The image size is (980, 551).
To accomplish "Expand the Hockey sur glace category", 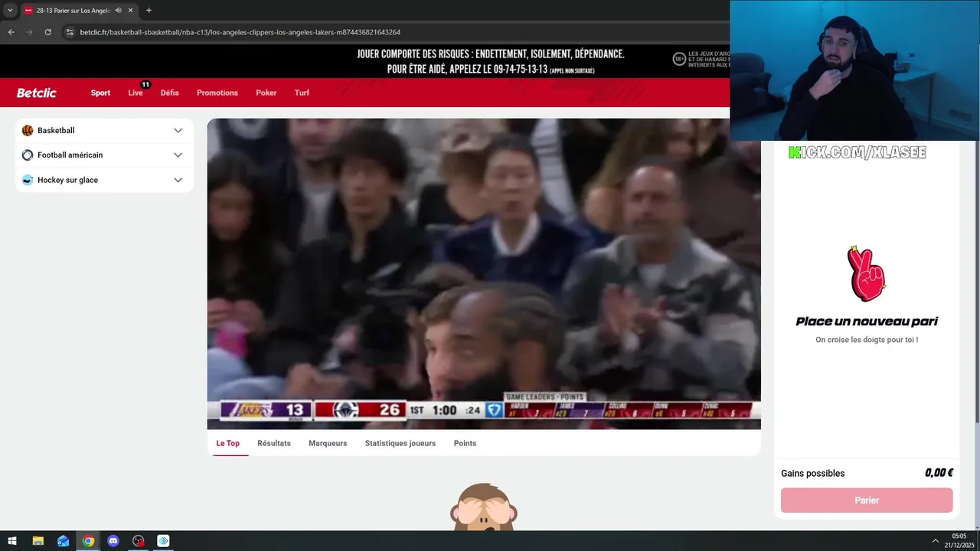I will coord(178,180).
